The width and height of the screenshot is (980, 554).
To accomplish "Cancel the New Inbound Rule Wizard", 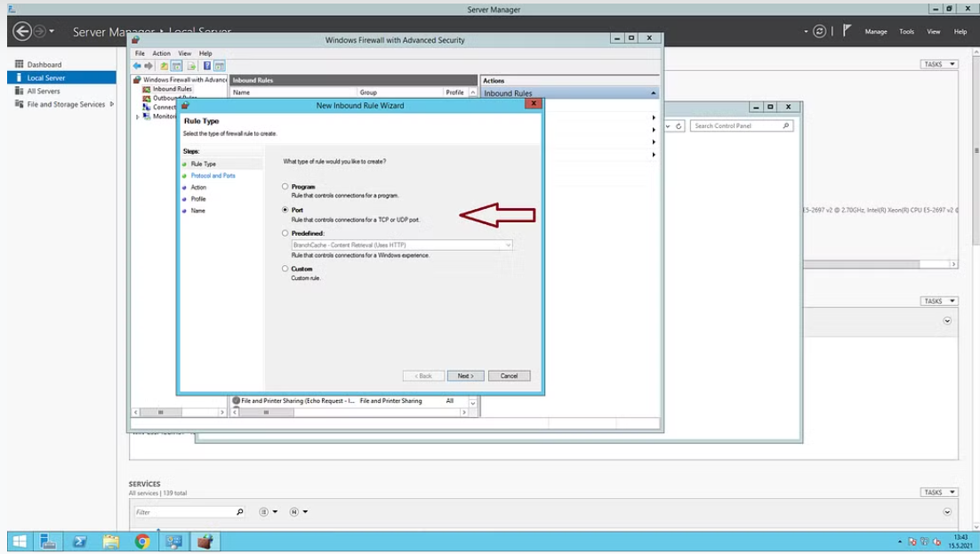I will [509, 376].
